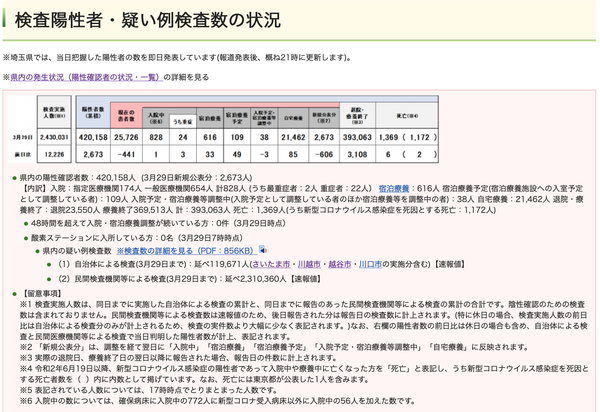This screenshot has width=600, height=412.
Task: Follow the さいたま市 link
Action: [271, 264]
